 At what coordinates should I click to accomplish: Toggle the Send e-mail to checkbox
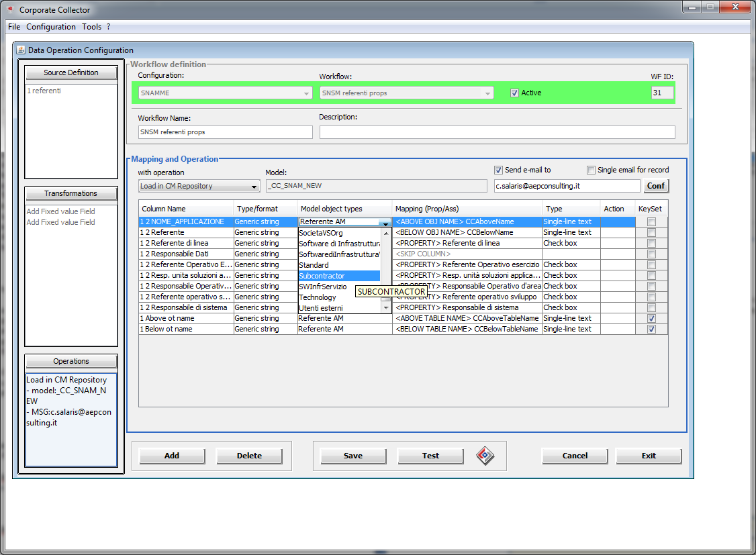click(498, 170)
